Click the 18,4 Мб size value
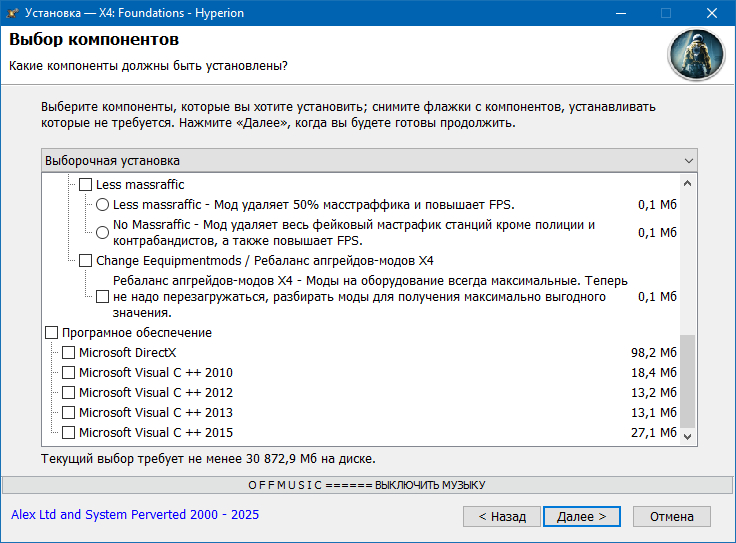 [654, 373]
